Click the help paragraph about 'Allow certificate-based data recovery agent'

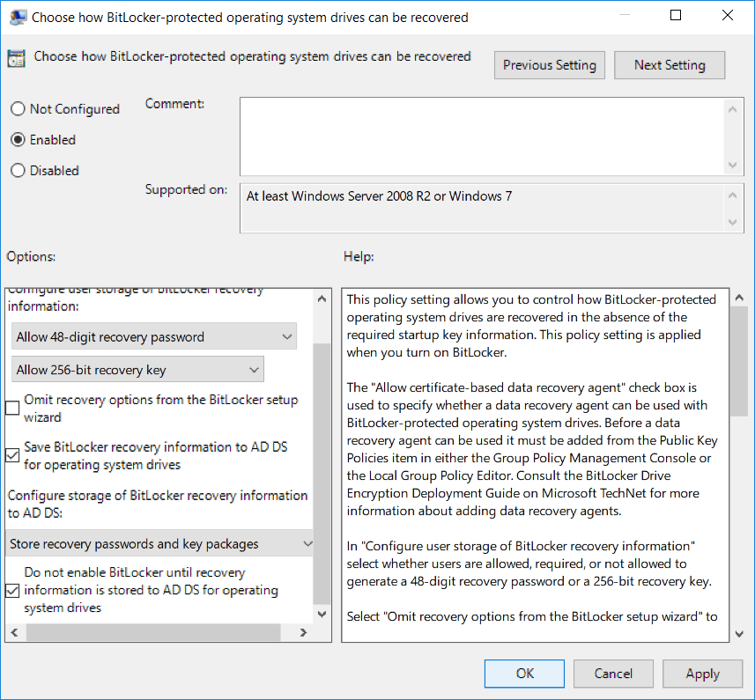tap(532, 449)
